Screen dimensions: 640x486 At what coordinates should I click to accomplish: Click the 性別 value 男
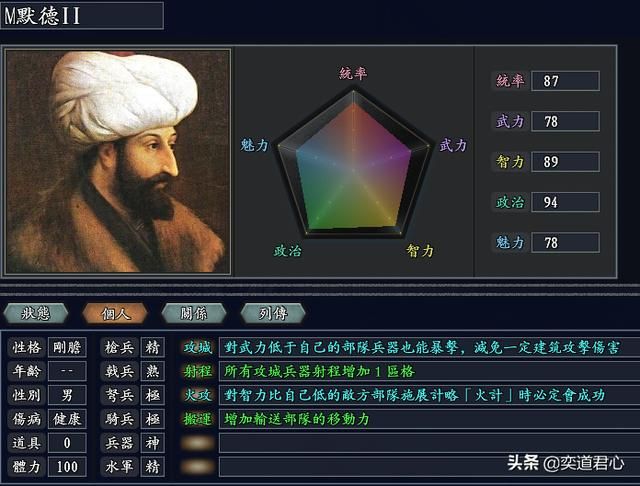click(67, 395)
